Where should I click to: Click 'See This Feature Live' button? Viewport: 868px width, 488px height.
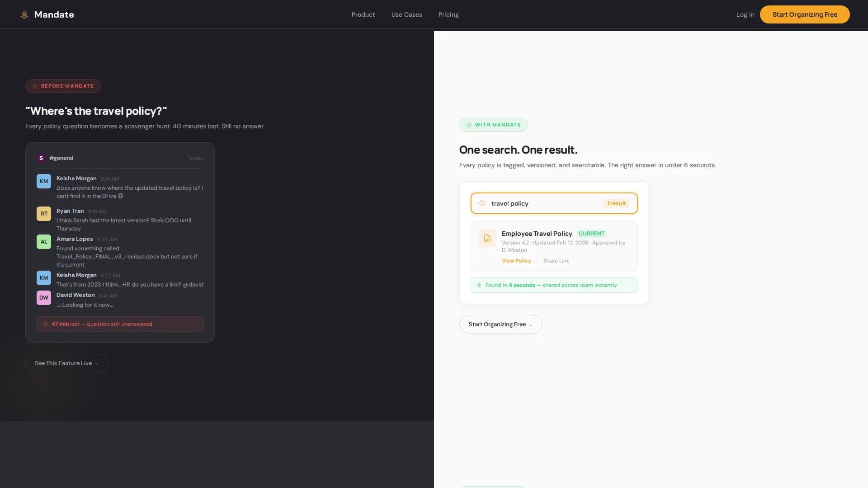66,363
